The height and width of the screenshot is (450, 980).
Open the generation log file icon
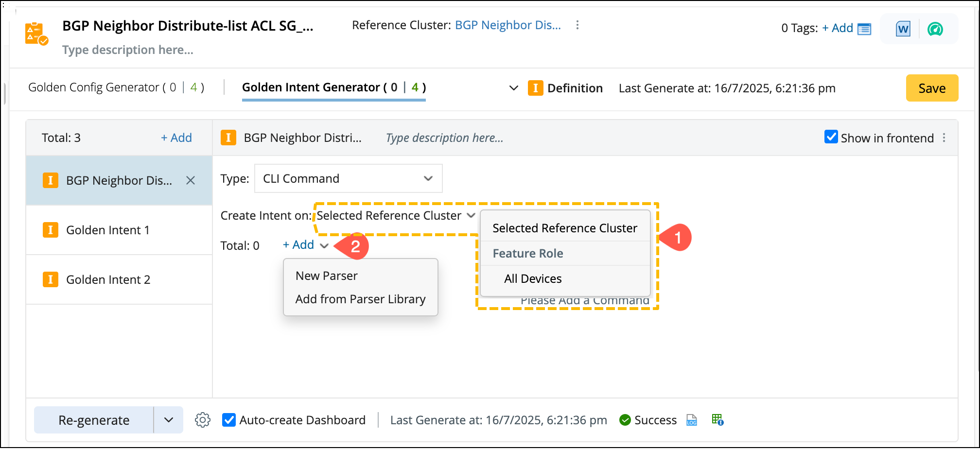(691, 420)
